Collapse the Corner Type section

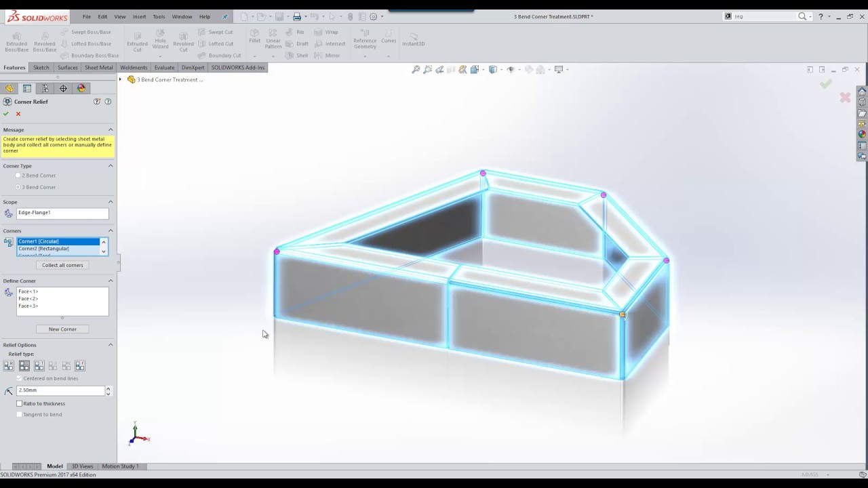coord(111,165)
